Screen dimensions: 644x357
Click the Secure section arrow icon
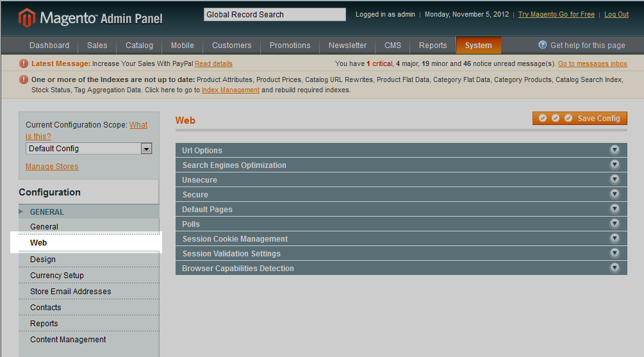coord(615,194)
